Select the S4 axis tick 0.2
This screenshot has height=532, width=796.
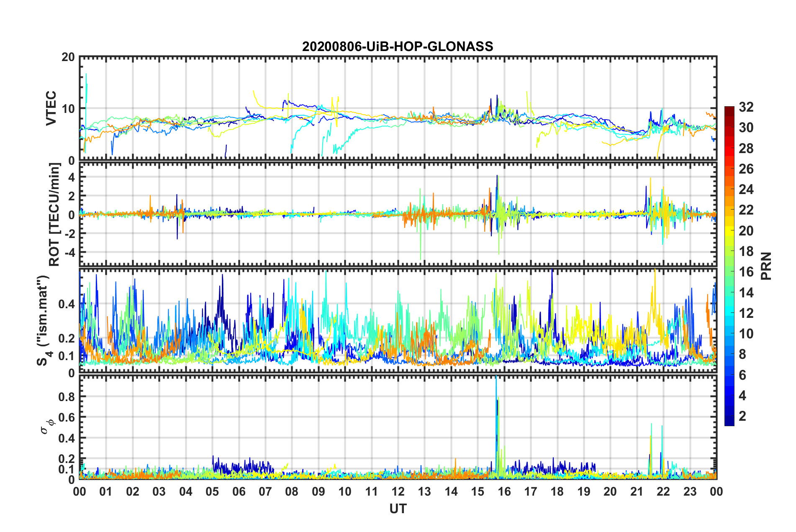67,338
